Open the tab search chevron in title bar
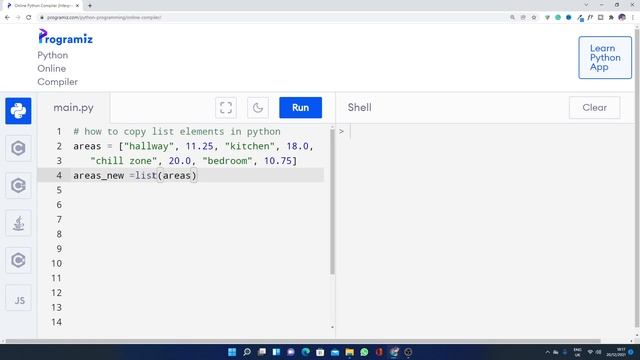The image size is (640, 360). click(586, 5)
